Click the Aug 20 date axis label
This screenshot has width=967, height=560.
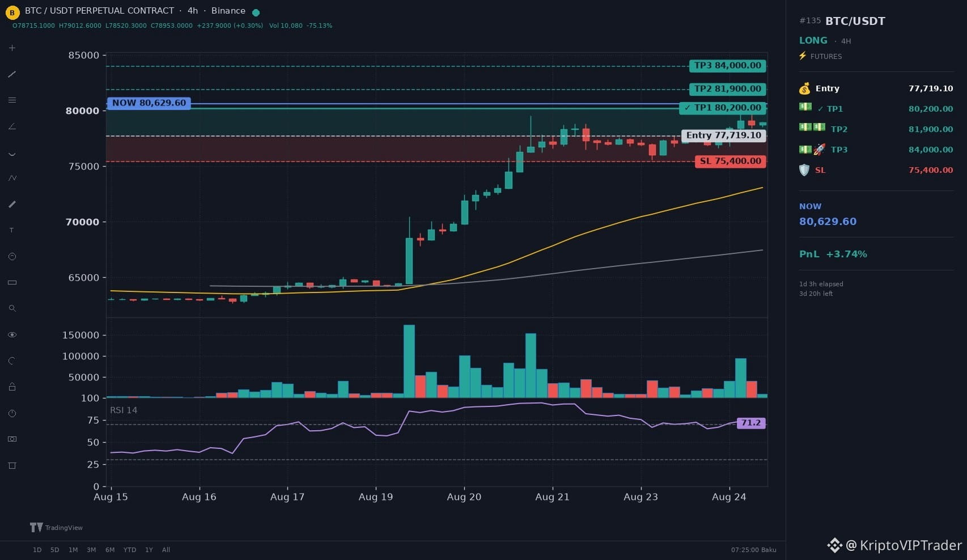pyautogui.click(x=464, y=497)
